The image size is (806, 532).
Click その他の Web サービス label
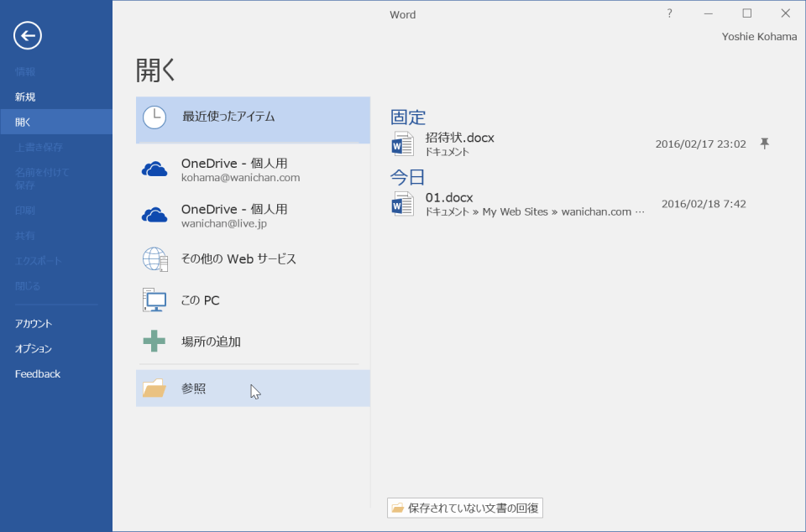pyautogui.click(x=239, y=258)
